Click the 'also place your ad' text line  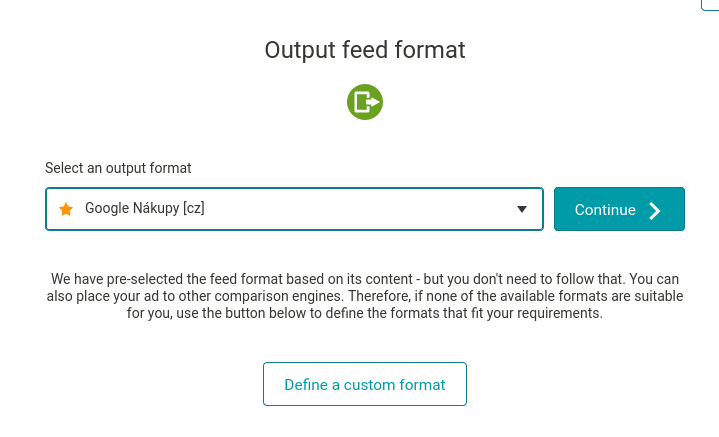pos(365,296)
